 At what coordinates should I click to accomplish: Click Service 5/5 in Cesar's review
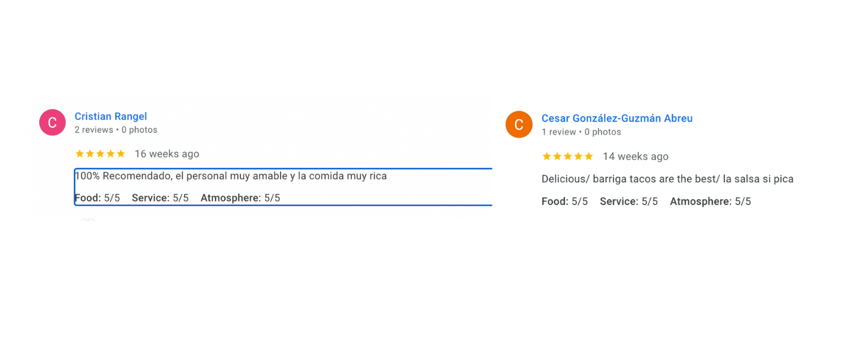[628, 202]
